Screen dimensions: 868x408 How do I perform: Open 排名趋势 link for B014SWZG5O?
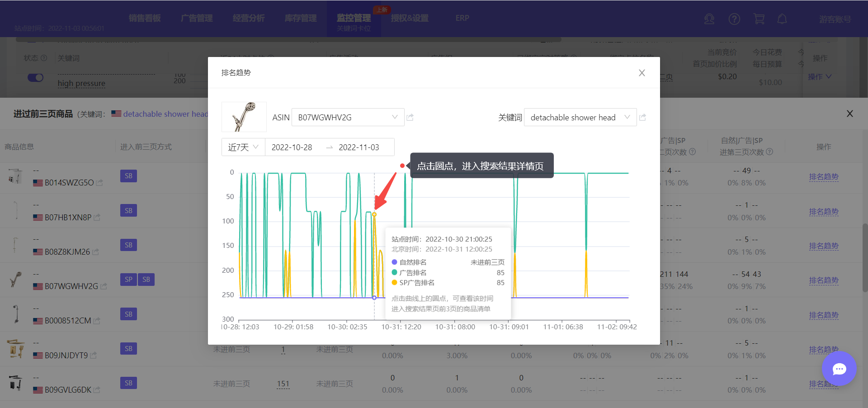click(824, 177)
